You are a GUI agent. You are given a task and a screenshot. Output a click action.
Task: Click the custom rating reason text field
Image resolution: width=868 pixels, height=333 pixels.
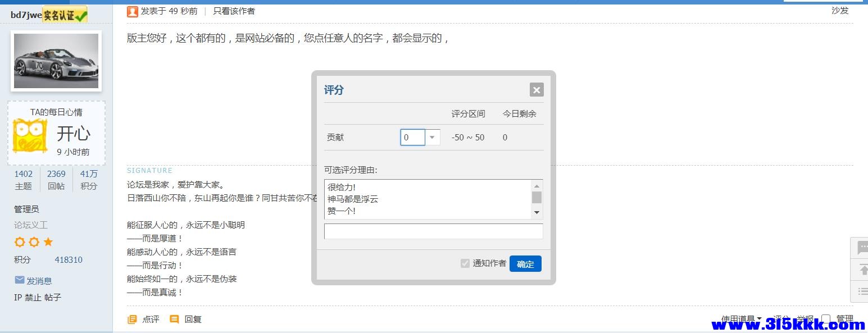click(x=433, y=231)
